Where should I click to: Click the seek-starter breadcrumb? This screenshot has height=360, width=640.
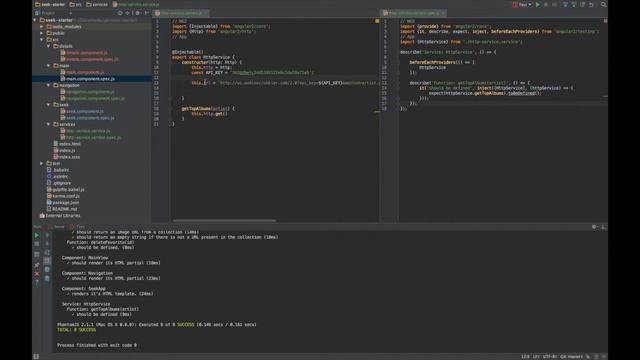50,4
